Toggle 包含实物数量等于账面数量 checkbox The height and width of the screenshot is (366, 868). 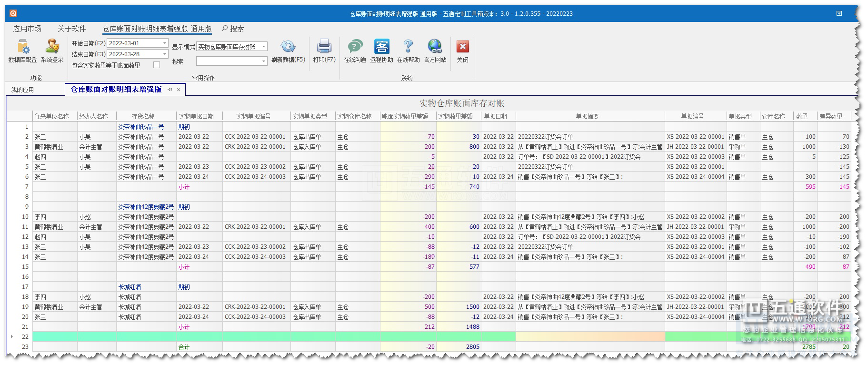[x=157, y=65]
